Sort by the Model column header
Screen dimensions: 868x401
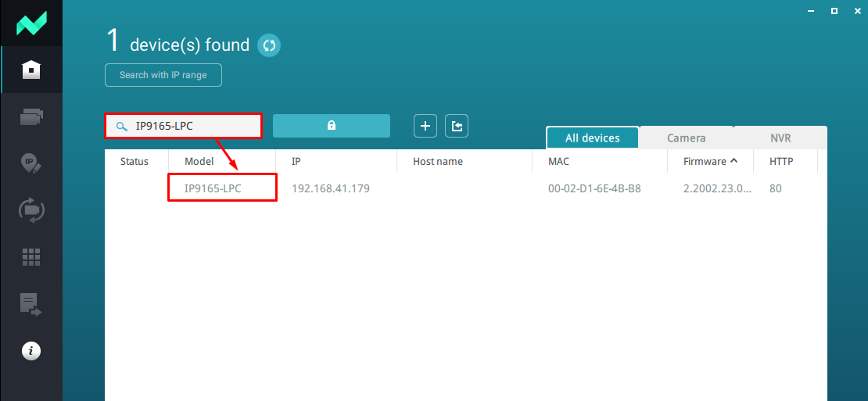[199, 162]
